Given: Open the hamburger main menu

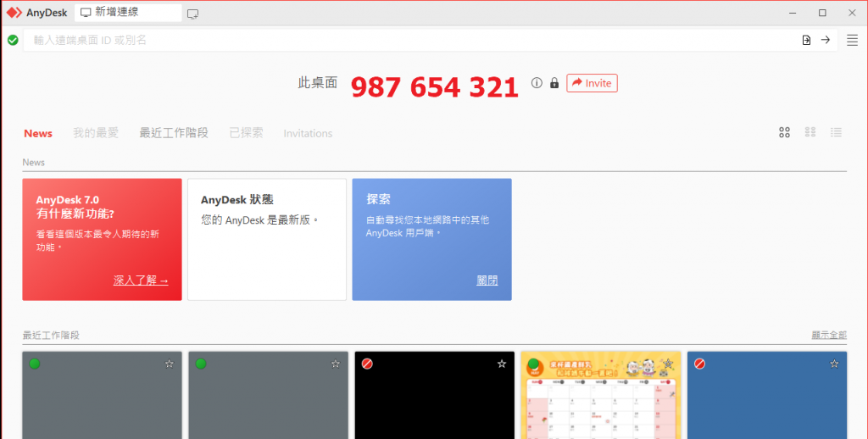Looking at the screenshot, I should (853, 40).
